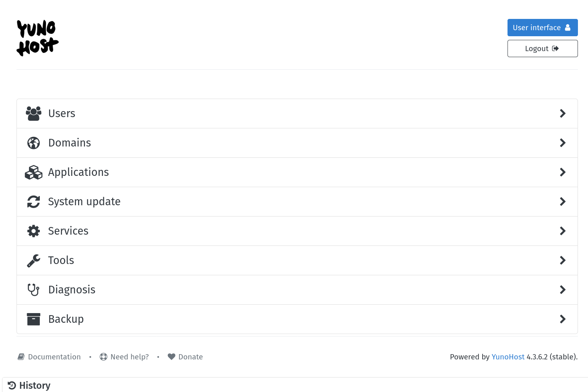Click the Applications cubes icon
This screenshot has height=392, width=588.
[x=33, y=172]
